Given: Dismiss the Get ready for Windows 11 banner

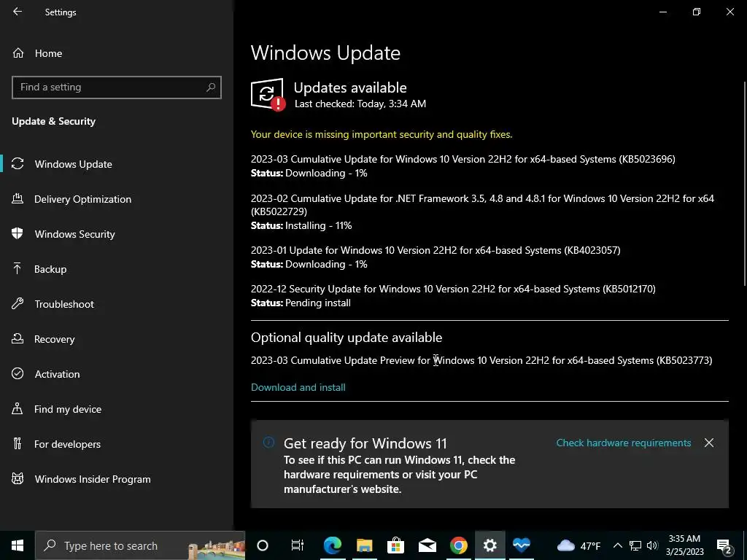Looking at the screenshot, I should pyautogui.click(x=709, y=443).
